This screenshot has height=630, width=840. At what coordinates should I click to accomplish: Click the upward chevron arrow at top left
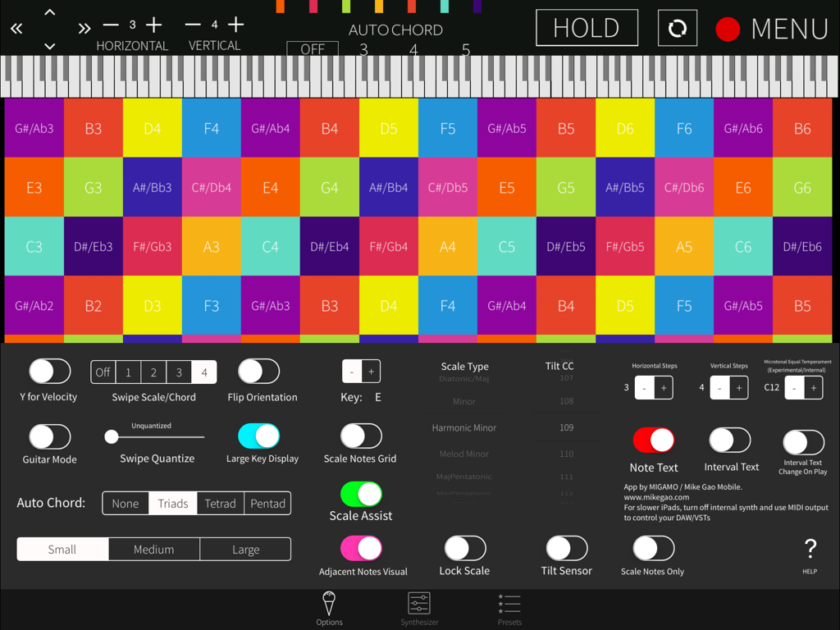pos(49,11)
